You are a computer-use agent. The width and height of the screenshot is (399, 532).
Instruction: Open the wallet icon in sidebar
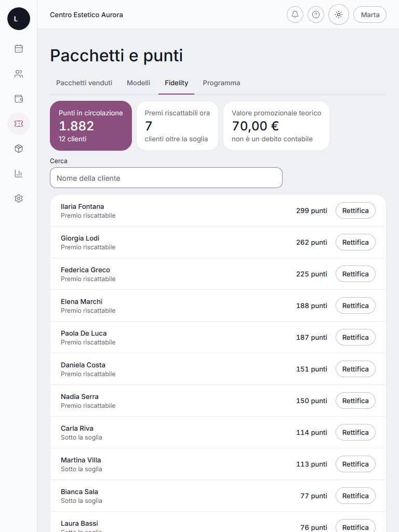[x=19, y=99]
